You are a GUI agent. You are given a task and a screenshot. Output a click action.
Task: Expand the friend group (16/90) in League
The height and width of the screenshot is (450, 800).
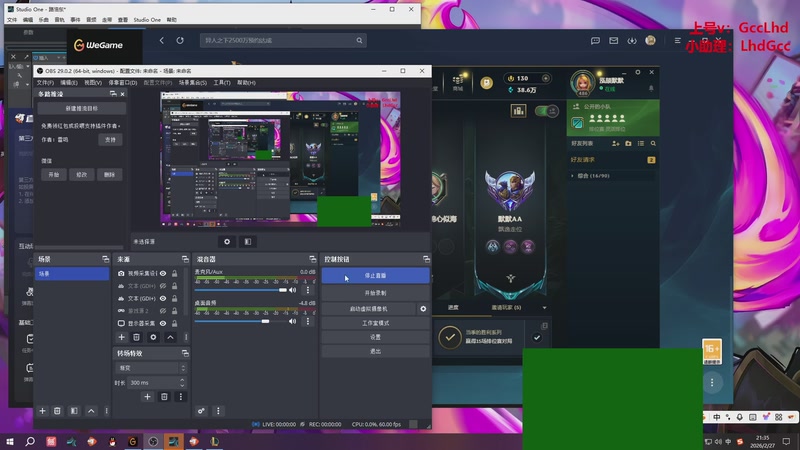(572, 176)
